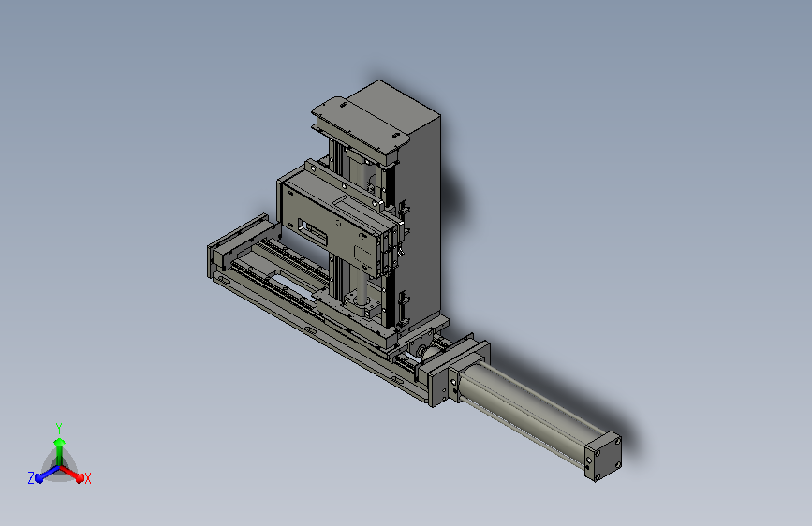Select the box-shaped carriage on the vertical slide

(x=332, y=223)
